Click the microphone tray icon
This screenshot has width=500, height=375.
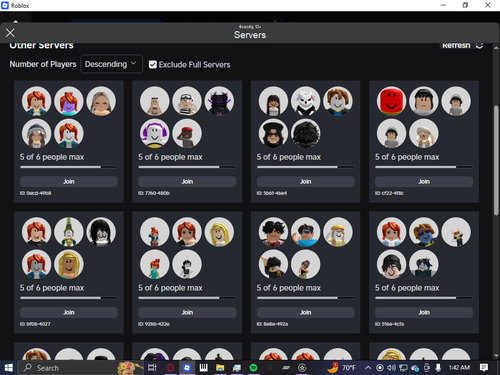[438, 368]
